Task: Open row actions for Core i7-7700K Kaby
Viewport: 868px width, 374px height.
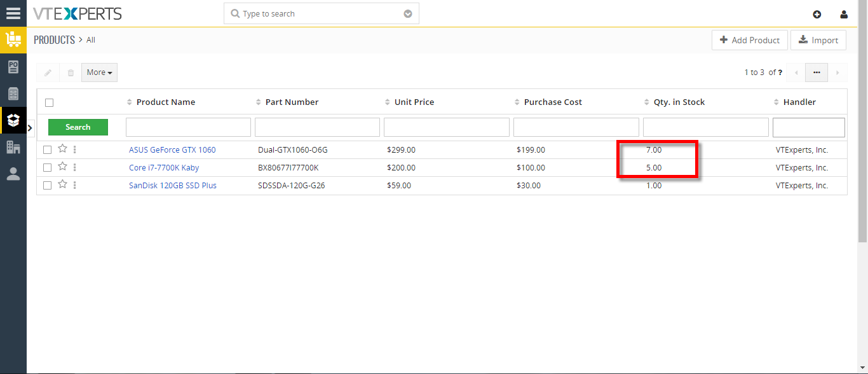Action: click(75, 167)
